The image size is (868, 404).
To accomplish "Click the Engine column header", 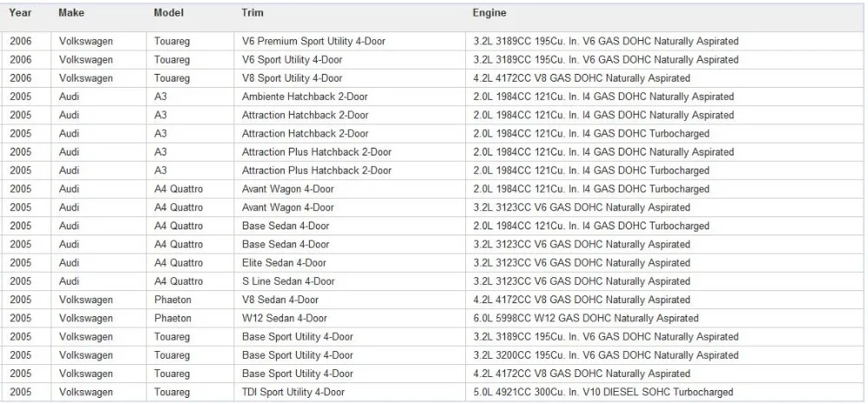I will (x=490, y=13).
